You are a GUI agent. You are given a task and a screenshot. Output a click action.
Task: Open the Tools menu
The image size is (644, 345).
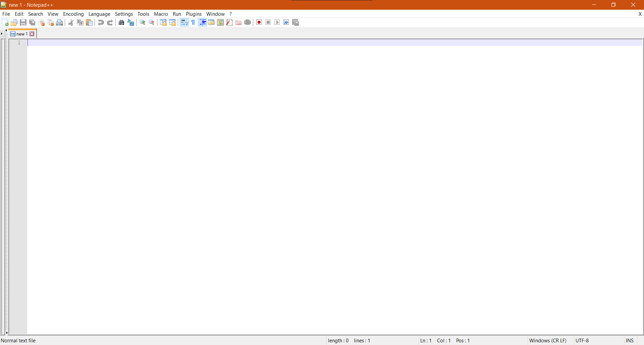click(143, 14)
